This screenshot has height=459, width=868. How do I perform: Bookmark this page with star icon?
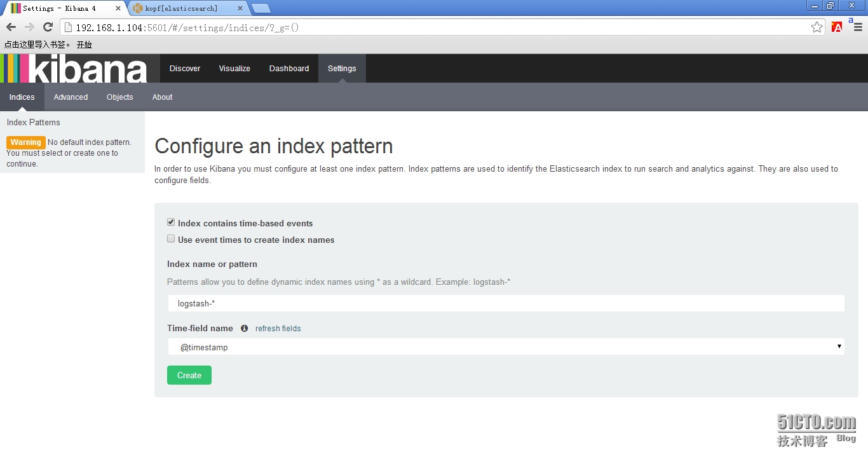pos(817,27)
